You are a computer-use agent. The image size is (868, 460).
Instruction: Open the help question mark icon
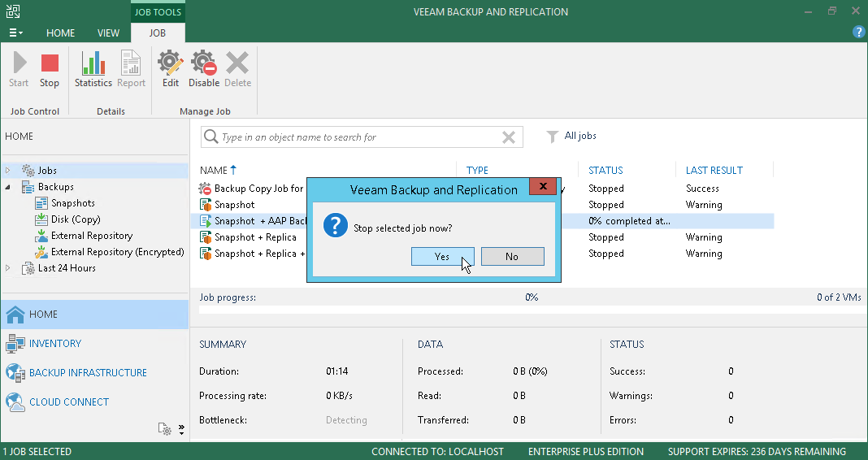click(x=858, y=32)
